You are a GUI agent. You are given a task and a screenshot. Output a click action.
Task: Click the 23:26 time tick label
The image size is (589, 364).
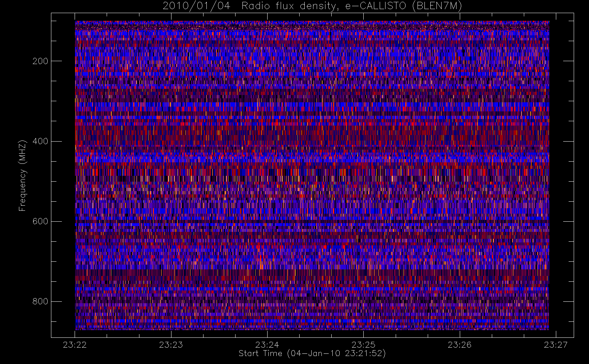(x=459, y=345)
